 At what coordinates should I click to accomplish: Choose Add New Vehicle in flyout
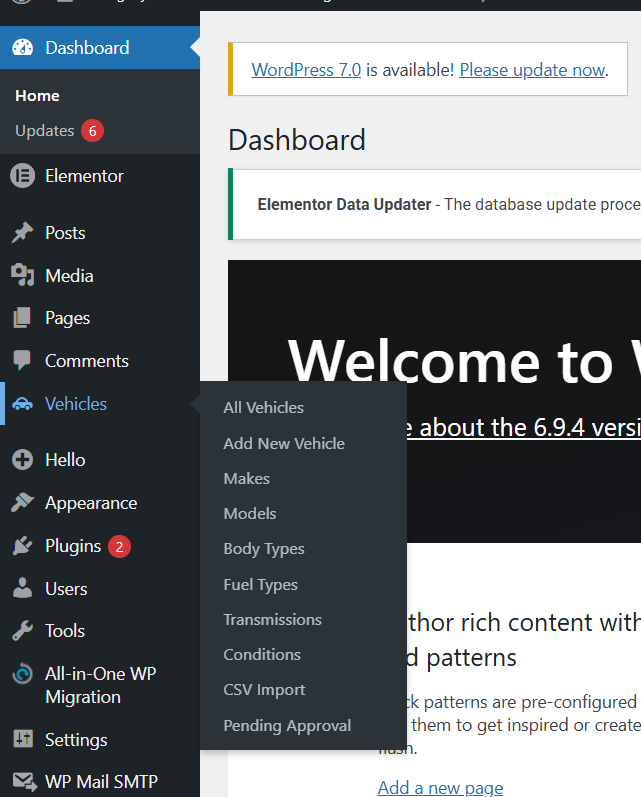point(284,443)
